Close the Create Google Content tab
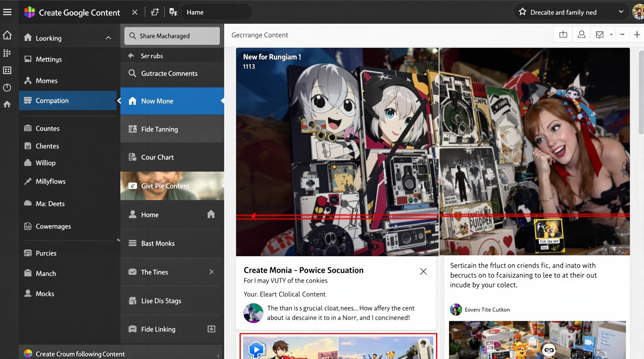This screenshot has height=359, width=644. (135, 12)
